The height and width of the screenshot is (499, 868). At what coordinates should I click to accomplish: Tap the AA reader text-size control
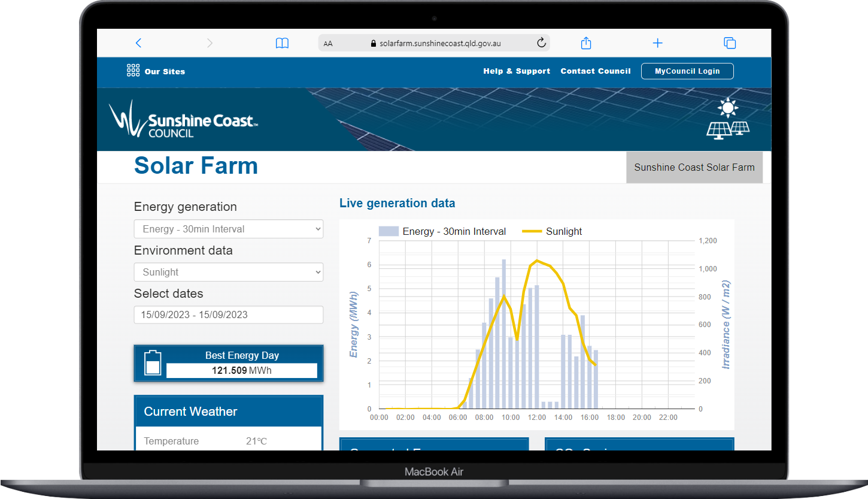click(328, 44)
